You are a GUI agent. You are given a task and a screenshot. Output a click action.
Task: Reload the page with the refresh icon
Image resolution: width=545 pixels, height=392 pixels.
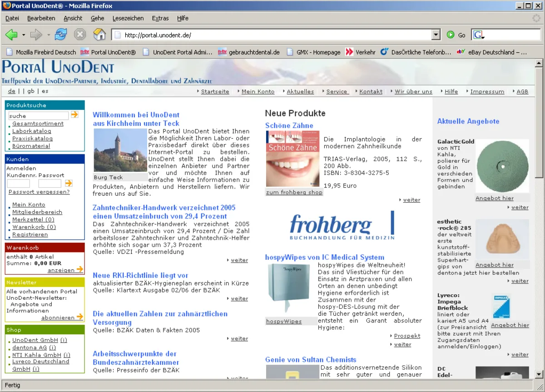(x=60, y=34)
